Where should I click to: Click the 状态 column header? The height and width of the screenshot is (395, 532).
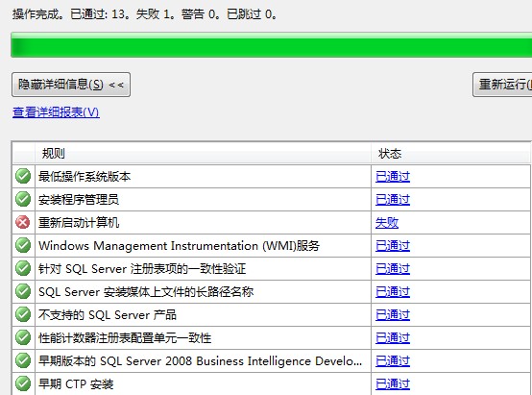[451, 154]
